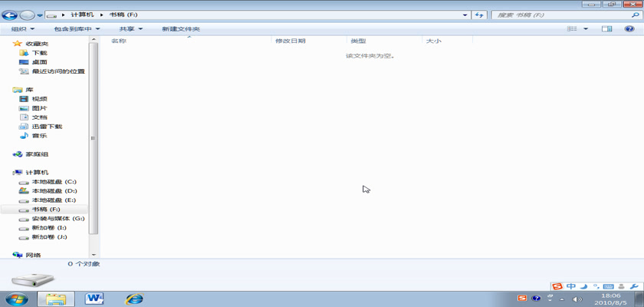Open Word from the taskbar
644x307 pixels.
pyautogui.click(x=95, y=298)
